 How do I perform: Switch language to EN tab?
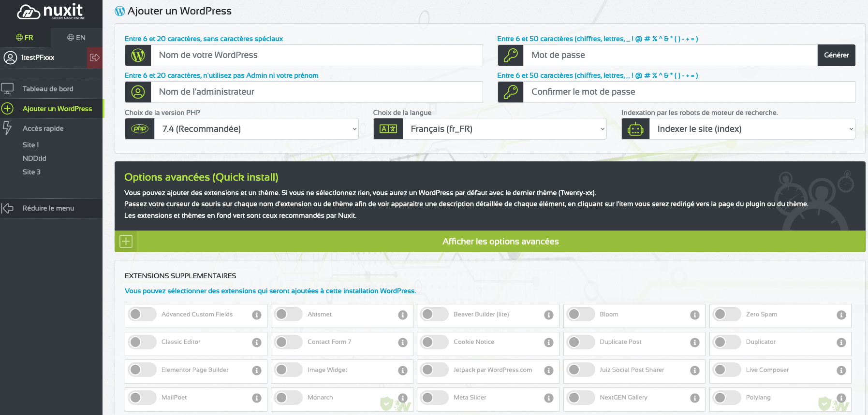coord(76,38)
